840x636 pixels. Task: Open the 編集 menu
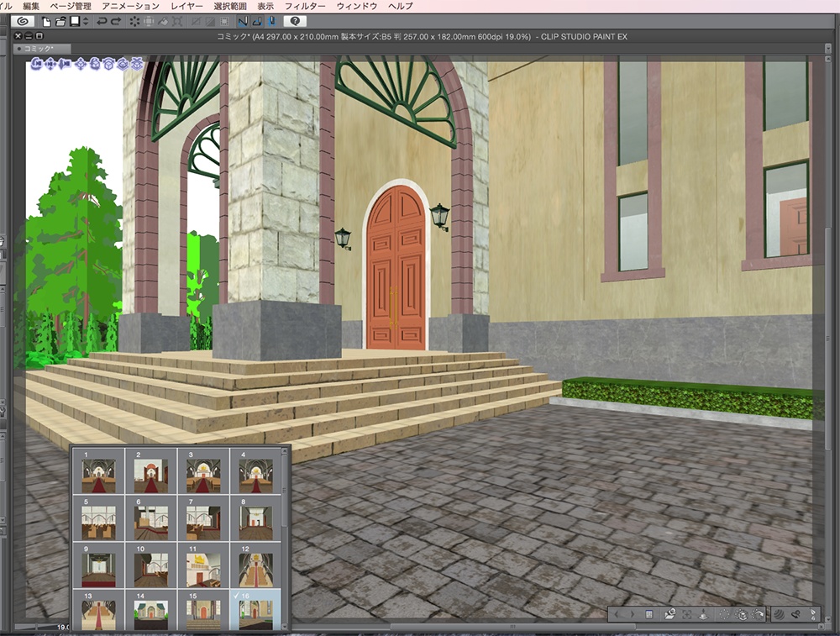point(31,6)
